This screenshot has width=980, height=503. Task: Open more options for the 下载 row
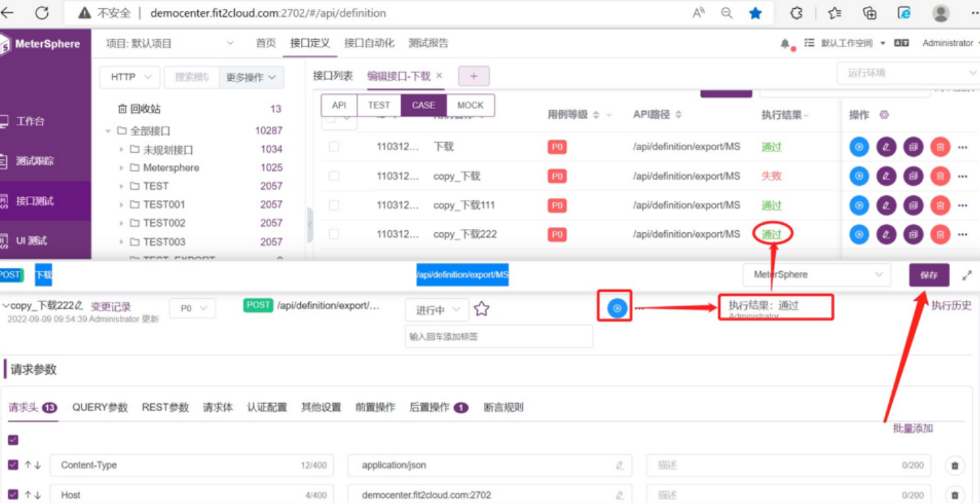[x=963, y=147]
